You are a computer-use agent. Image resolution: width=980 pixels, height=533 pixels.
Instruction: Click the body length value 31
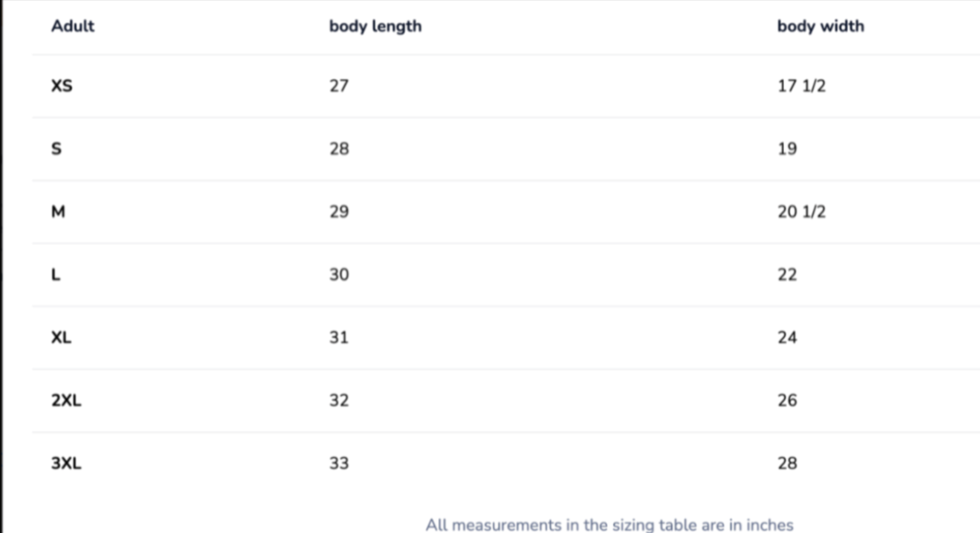[x=339, y=338]
